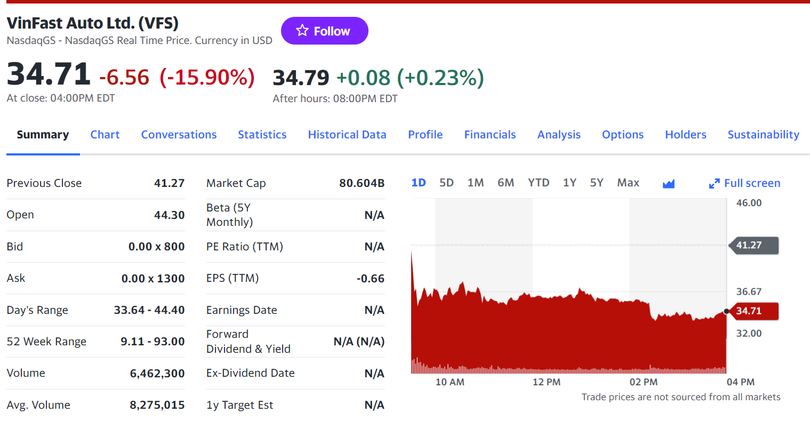
Task: Choose the 1M chart range
Action: 475,183
